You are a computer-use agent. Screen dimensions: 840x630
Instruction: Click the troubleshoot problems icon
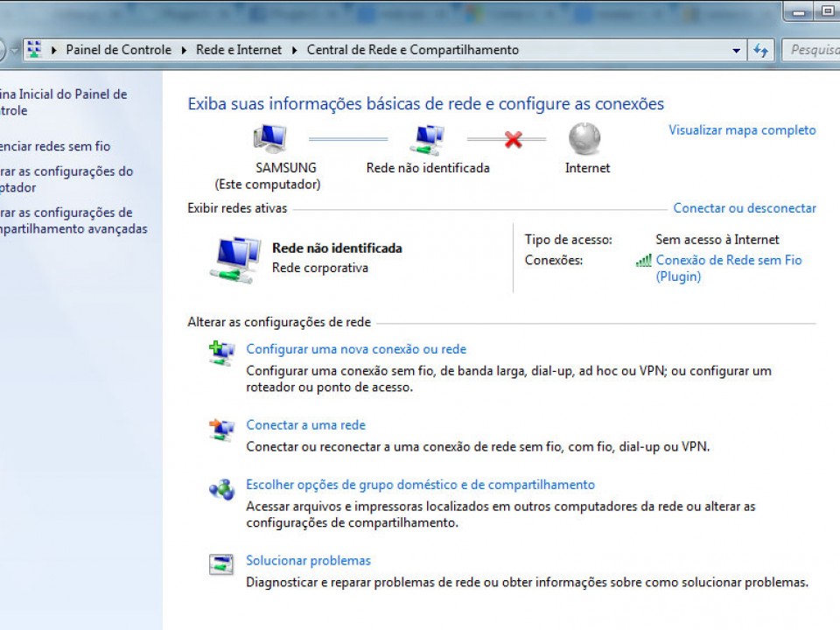tap(221, 564)
